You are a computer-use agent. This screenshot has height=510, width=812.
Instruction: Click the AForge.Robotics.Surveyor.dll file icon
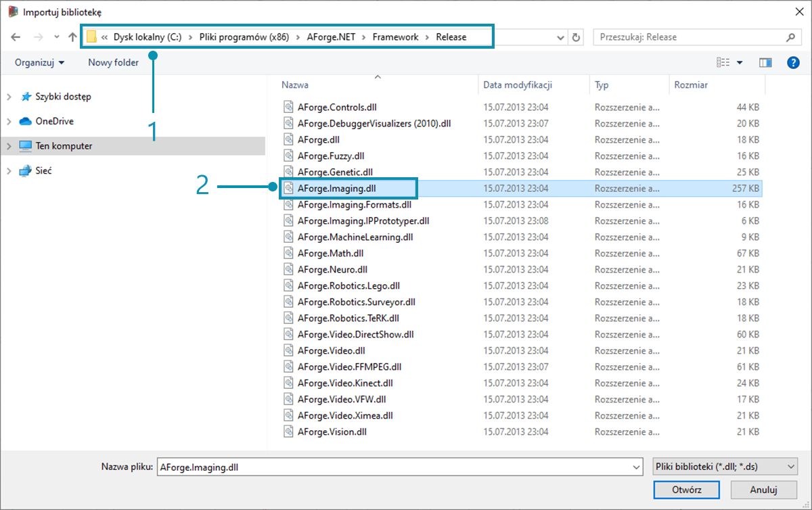289,302
